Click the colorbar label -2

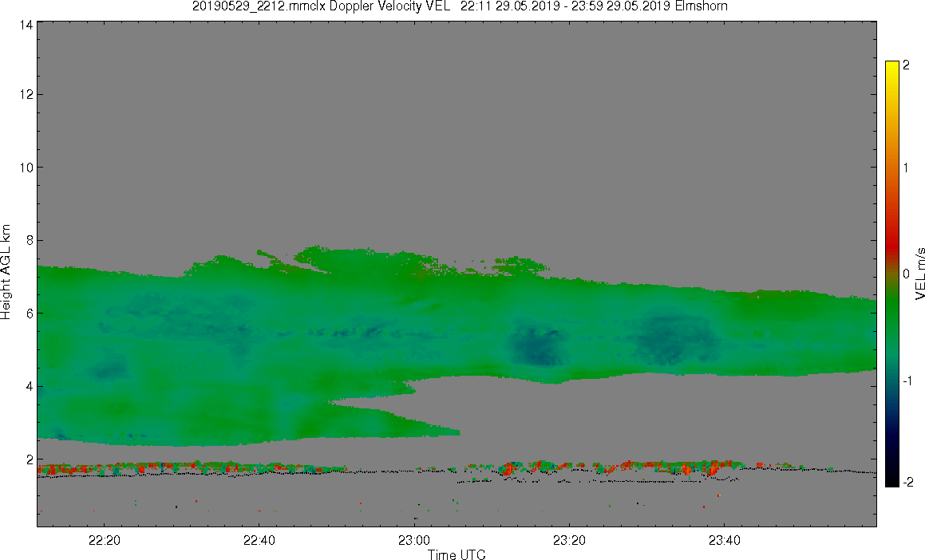point(908,482)
